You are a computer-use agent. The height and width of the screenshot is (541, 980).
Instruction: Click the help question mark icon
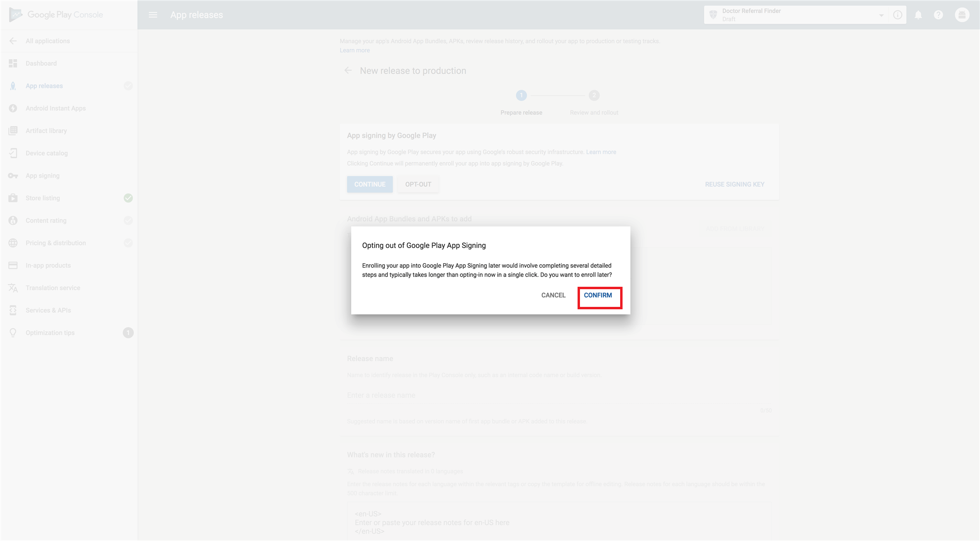pos(938,15)
